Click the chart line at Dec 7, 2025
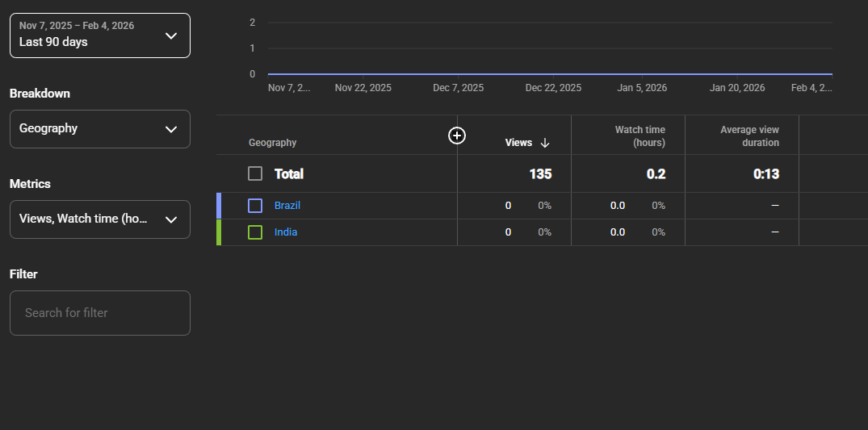The width and height of the screenshot is (868, 430). pos(458,74)
